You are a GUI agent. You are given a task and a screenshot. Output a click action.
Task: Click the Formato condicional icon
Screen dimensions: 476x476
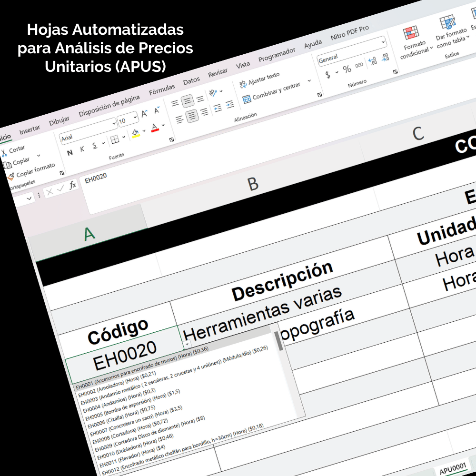(410, 34)
